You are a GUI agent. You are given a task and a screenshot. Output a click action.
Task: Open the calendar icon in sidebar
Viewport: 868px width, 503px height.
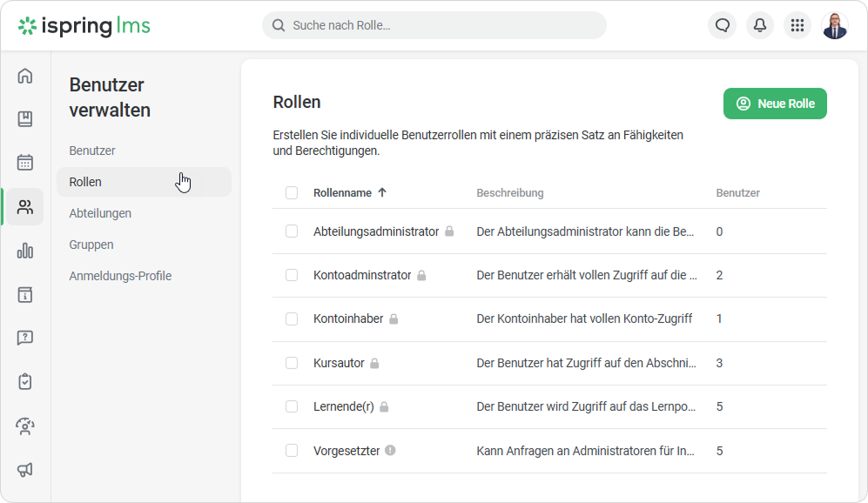[x=25, y=163]
